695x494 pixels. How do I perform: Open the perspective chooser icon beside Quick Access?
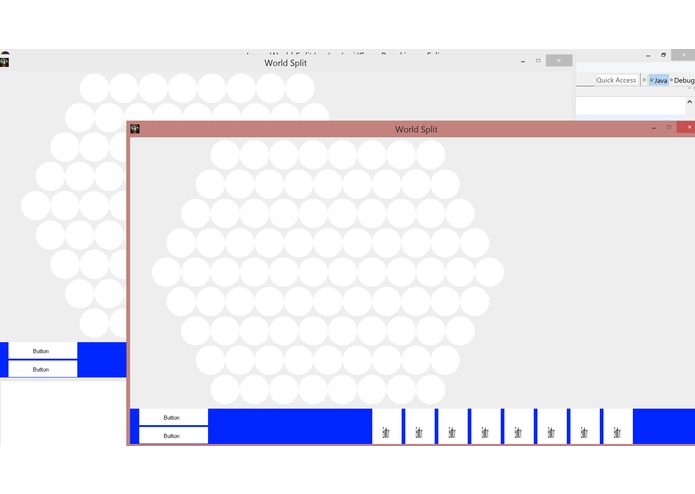click(x=644, y=80)
